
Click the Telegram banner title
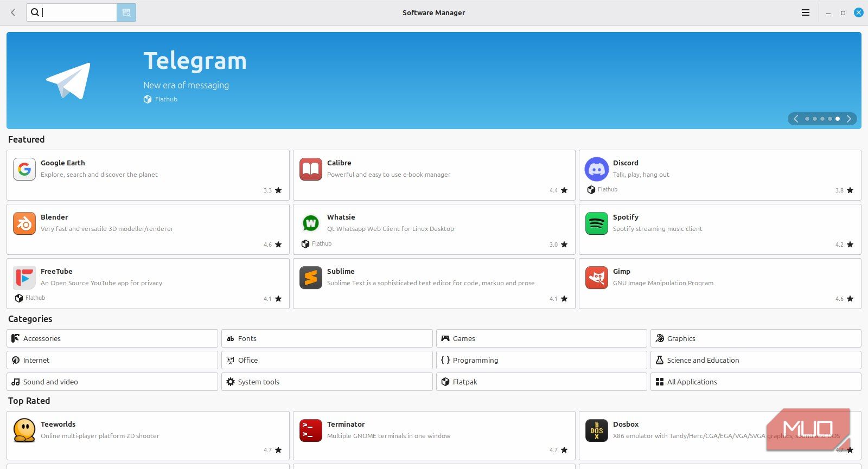click(x=195, y=61)
